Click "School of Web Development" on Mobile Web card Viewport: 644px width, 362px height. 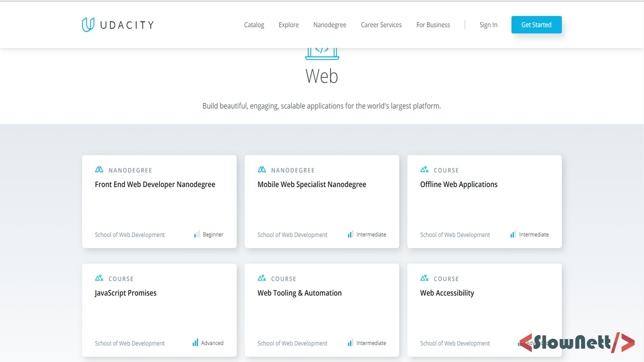coord(292,235)
